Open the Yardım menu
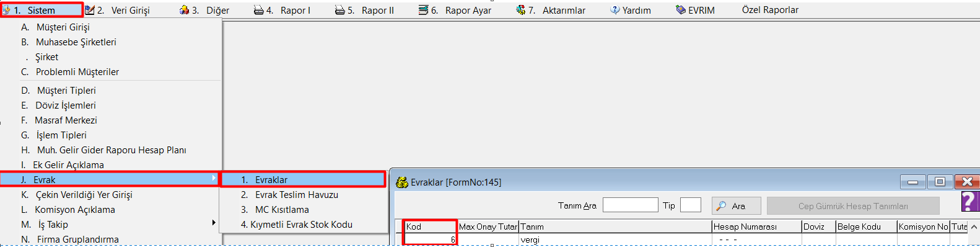The width and height of the screenshot is (980, 247). tap(631, 10)
